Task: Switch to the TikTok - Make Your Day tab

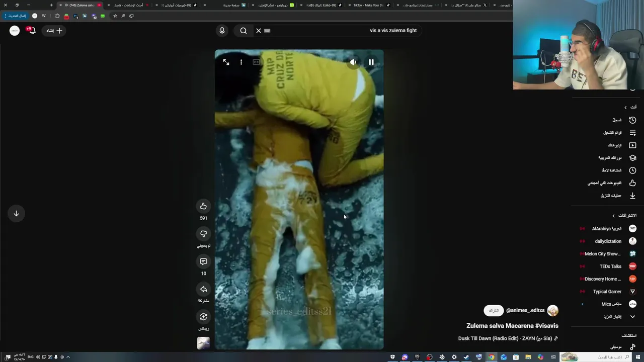Action: 370,5
